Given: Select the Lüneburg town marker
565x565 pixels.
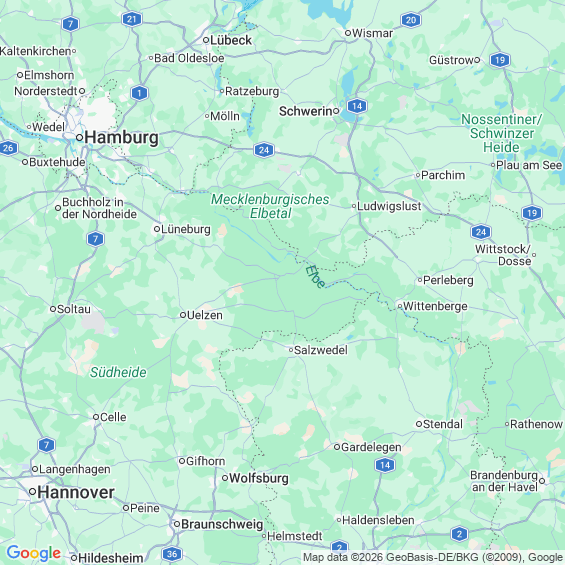Looking at the screenshot, I should pos(157,229).
